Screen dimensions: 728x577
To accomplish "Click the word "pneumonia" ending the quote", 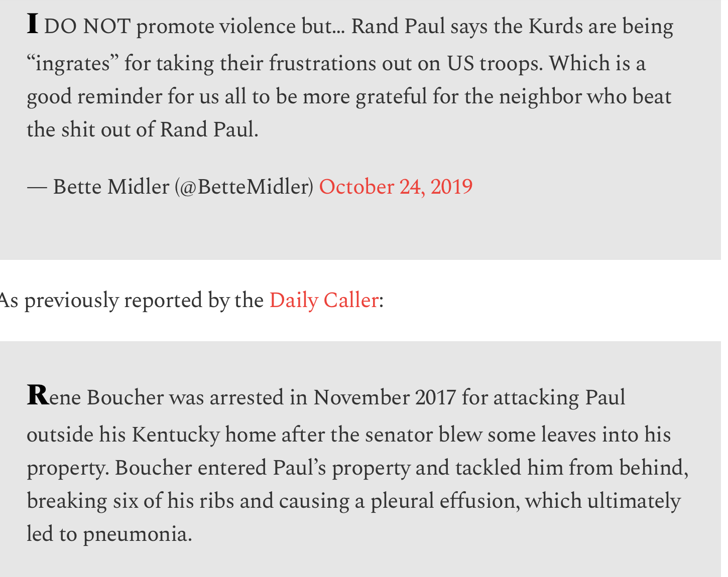I will (x=137, y=535).
